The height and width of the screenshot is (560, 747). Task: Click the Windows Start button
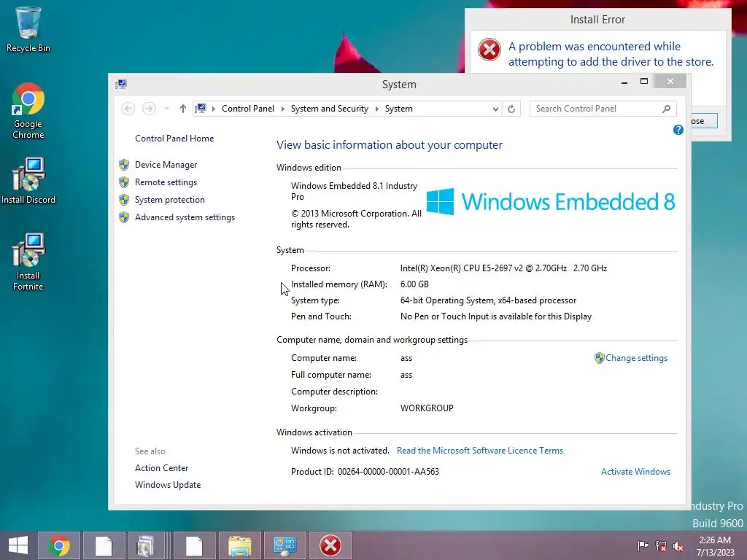point(18,545)
